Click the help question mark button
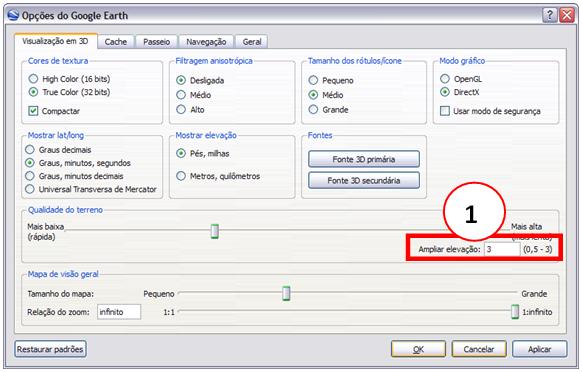Viewport: 582px width, 372px height. [x=550, y=15]
